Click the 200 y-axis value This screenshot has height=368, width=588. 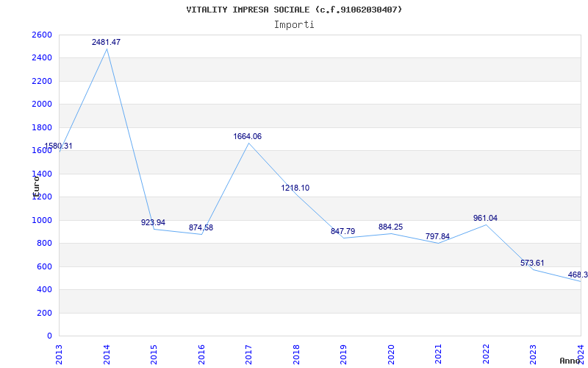(x=45, y=313)
